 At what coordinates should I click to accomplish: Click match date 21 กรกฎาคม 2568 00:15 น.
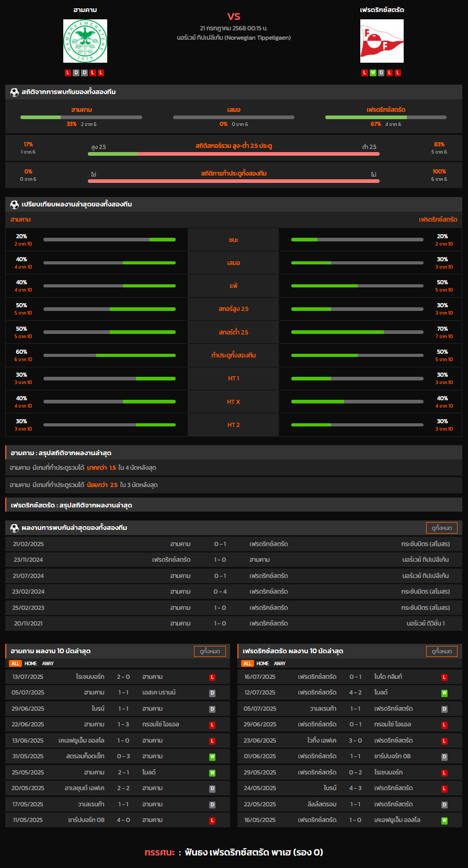click(x=234, y=28)
